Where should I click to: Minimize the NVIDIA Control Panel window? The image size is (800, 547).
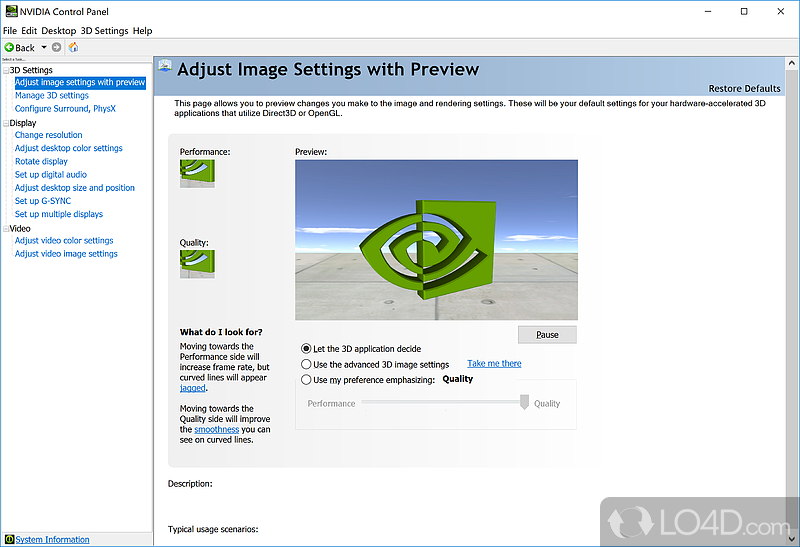708,11
